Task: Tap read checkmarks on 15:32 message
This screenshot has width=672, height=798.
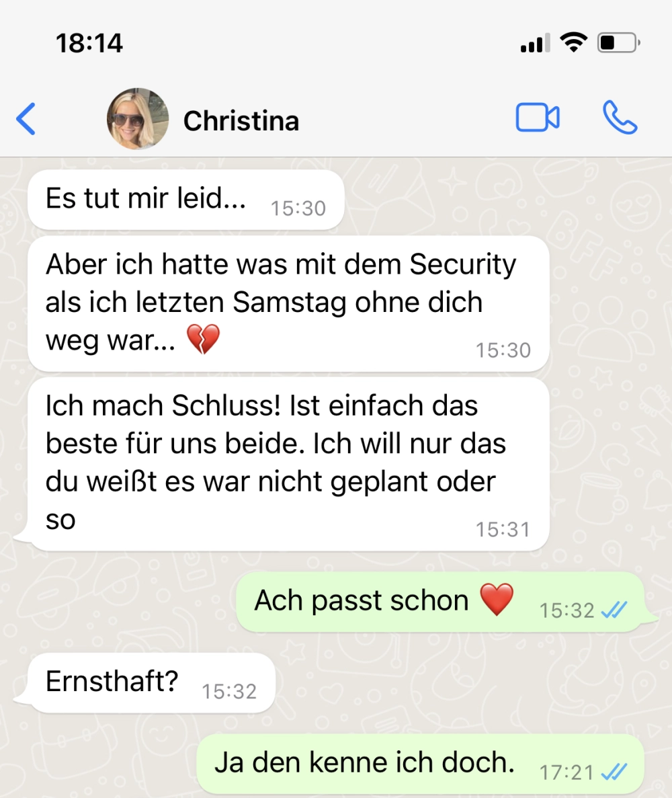Action: [614, 610]
